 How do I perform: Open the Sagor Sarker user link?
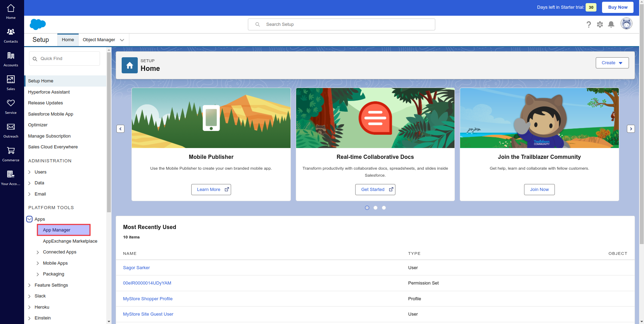136,268
